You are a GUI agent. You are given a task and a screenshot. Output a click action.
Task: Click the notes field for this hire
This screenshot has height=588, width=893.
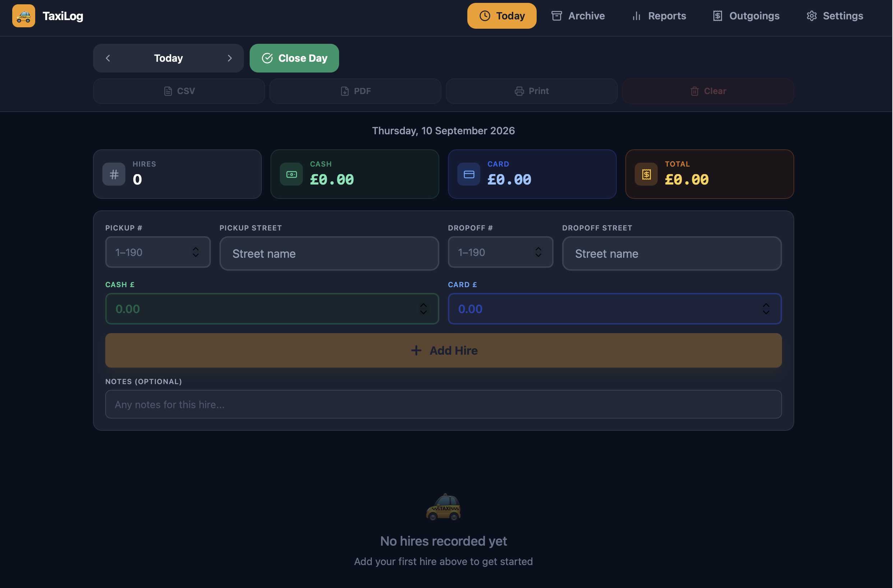pos(444,405)
